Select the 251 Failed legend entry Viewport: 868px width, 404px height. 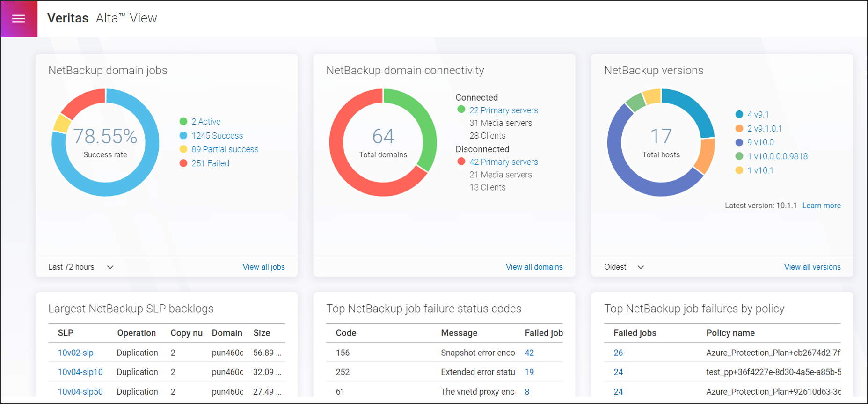[x=210, y=163]
